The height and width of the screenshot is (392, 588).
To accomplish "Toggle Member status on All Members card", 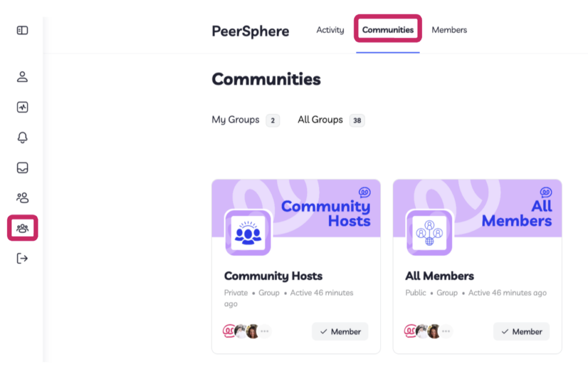I will pos(521,332).
